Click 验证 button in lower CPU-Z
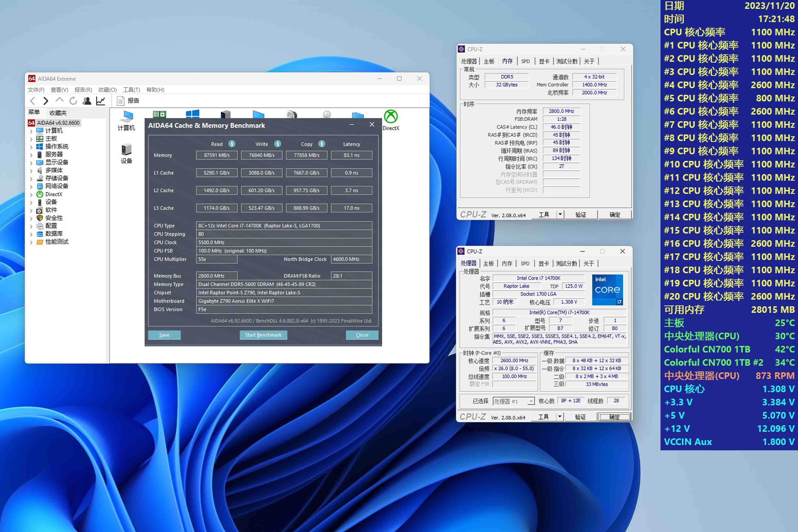798x532 pixels. (580, 417)
